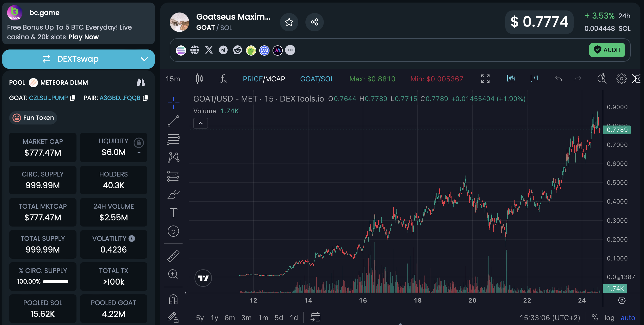Switch chart to GOAT/SOL pricing
Screen dimensions: 644x325
tap(317, 79)
